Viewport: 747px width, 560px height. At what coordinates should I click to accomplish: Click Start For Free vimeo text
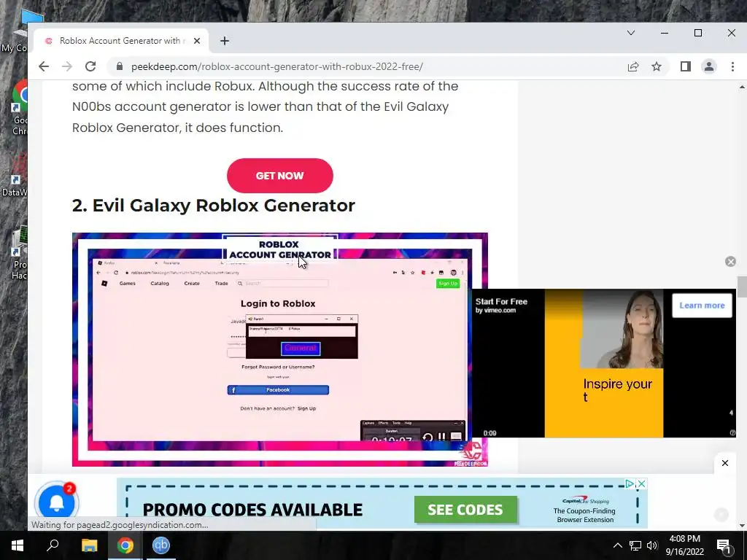[x=501, y=301]
